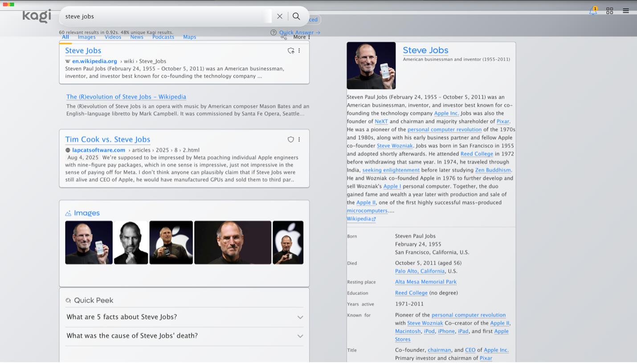Open the hamburger menu in the top right
The width and height of the screenshot is (637, 364).
[x=626, y=11]
